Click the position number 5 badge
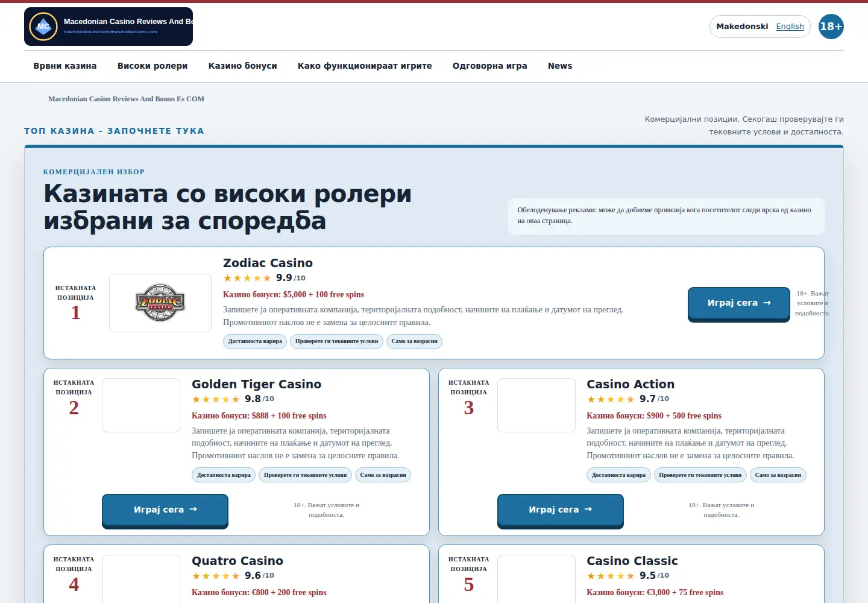The width and height of the screenshot is (868, 603). click(469, 584)
